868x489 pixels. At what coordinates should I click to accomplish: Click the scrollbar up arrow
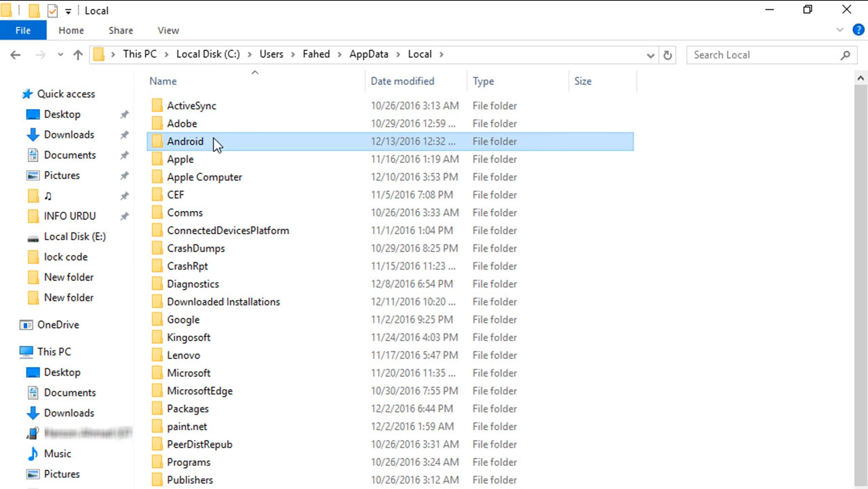tap(862, 78)
